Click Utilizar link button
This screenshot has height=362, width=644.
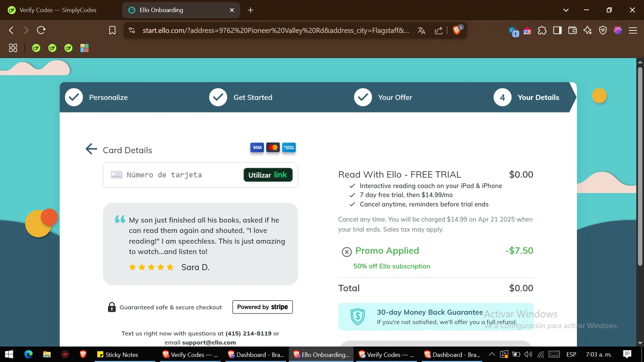pyautogui.click(x=268, y=175)
